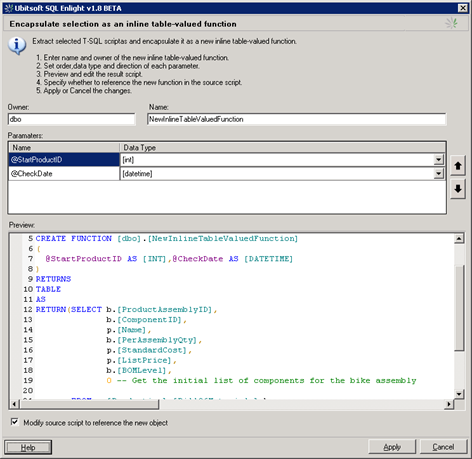
Task: Click the Data Type column header
Action: click(283, 148)
